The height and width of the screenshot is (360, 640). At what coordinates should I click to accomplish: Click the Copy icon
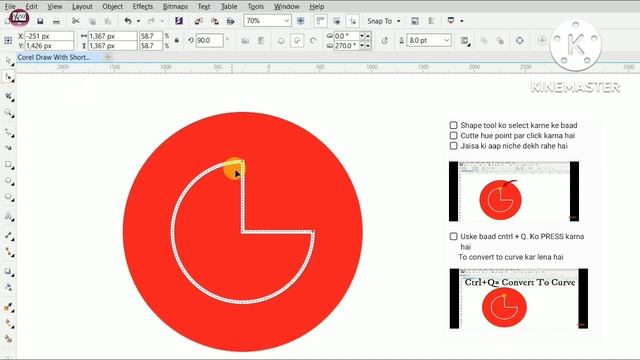pos(92,21)
